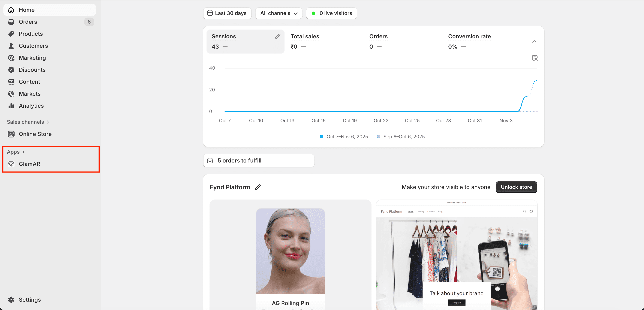
Task: Expand the Apps section
Action: click(15, 152)
